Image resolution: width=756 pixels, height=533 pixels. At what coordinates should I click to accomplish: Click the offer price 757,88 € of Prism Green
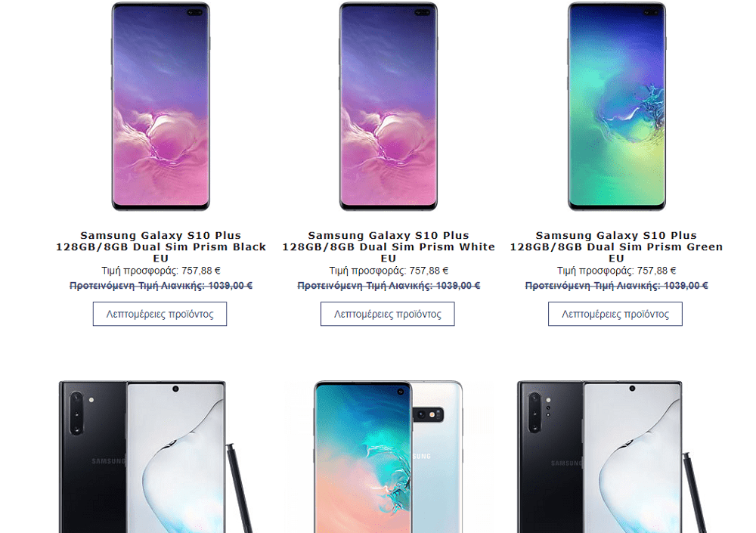[656, 271]
